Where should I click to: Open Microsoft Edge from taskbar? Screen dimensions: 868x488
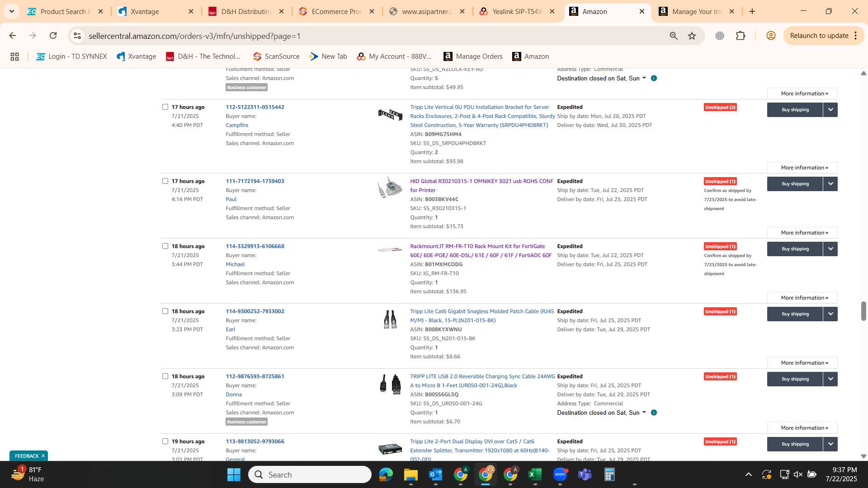[386, 474]
